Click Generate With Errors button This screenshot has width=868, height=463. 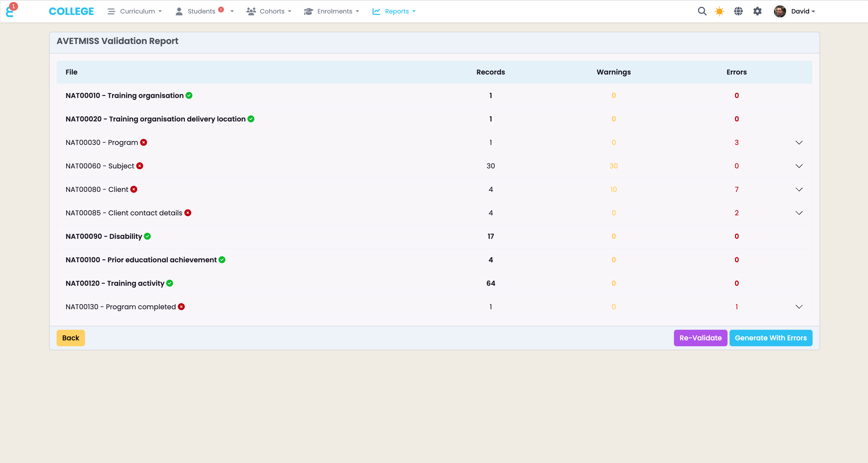point(771,338)
